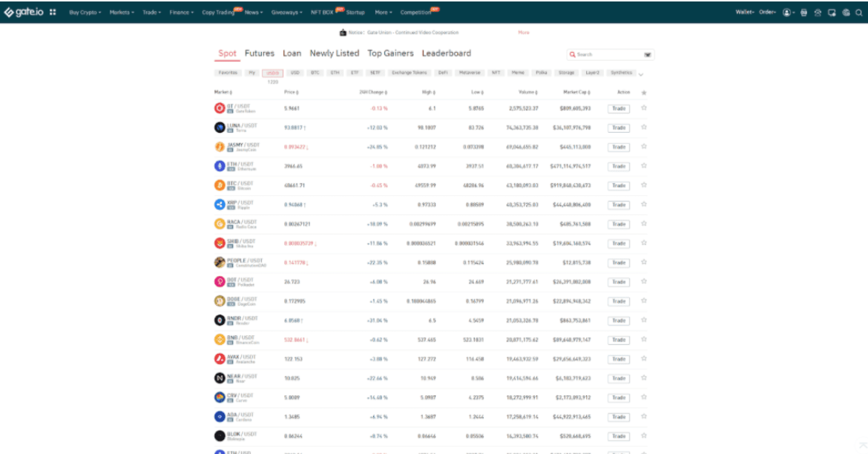
Task: Click Trade button for NEAR/USDT row
Action: [618, 378]
